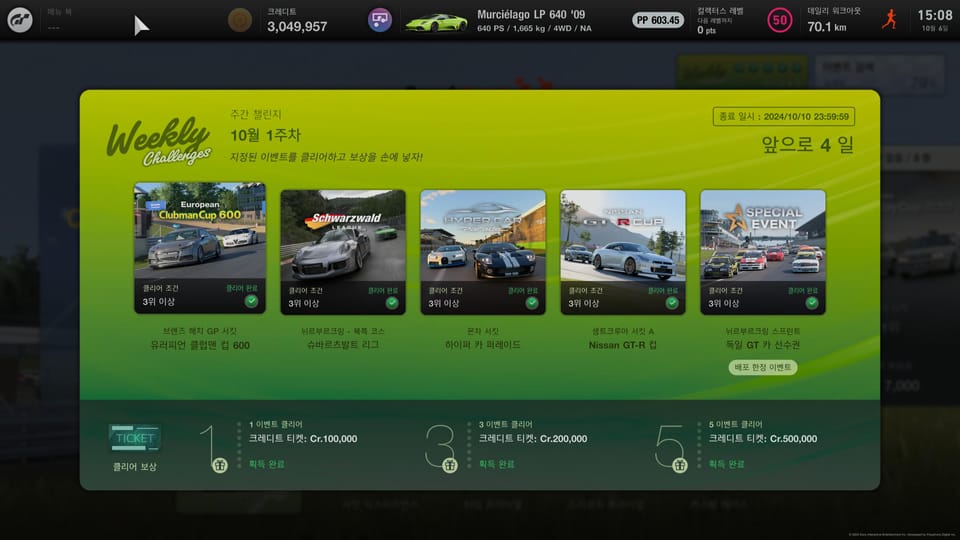Open the European Clubman Cup 600 card
The width and height of the screenshot is (960, 540).
tap(200, 247)
